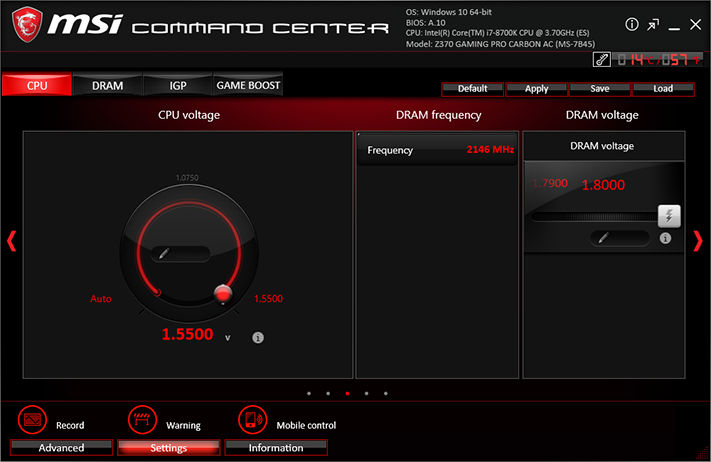Select the fourth page indicator dot
This screenshot has width=711, height=462.
coord(366,394)
